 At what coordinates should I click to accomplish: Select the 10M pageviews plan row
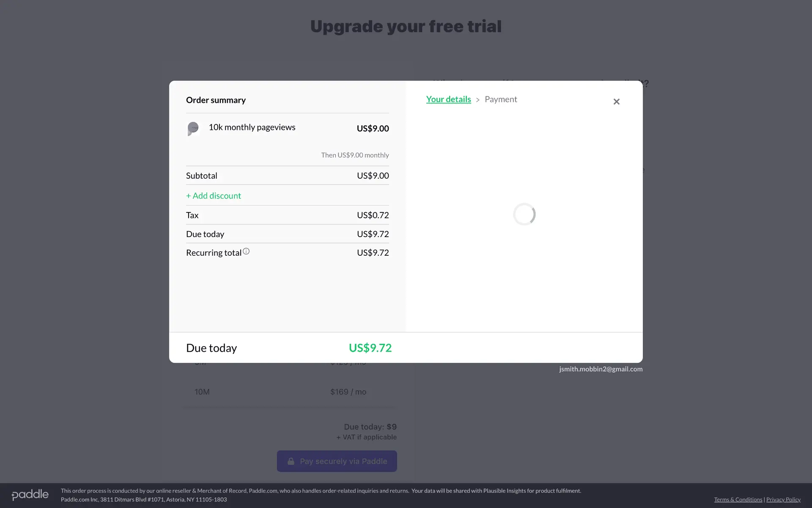202,392
